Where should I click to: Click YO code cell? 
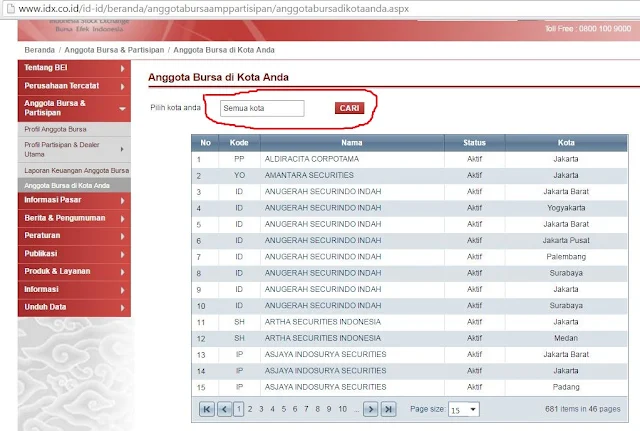coord(239,175)
